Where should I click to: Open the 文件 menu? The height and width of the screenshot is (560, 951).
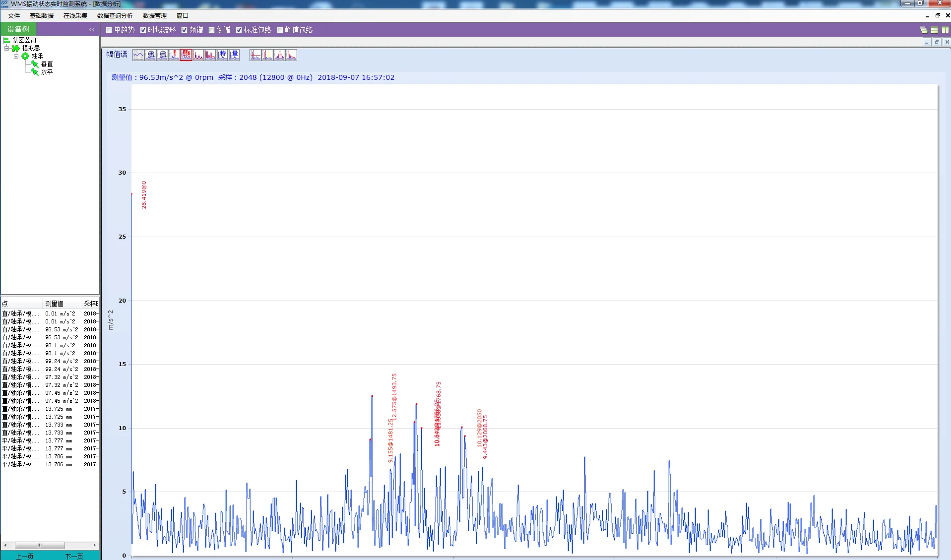coord(14,16)
